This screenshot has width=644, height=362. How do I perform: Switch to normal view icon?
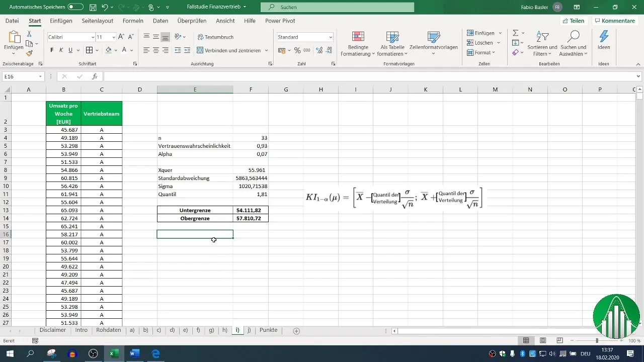point(526,340)
